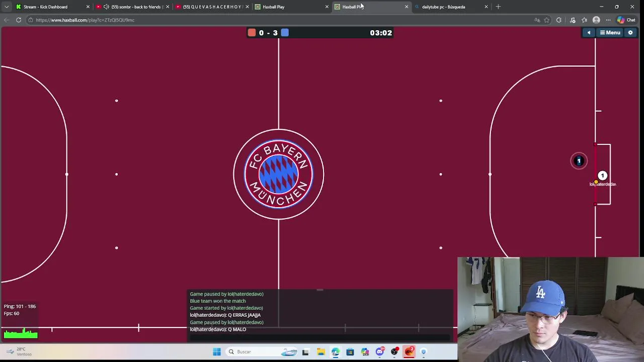Mute audio on sombr YouTube tab

click(x=106, y=7)
